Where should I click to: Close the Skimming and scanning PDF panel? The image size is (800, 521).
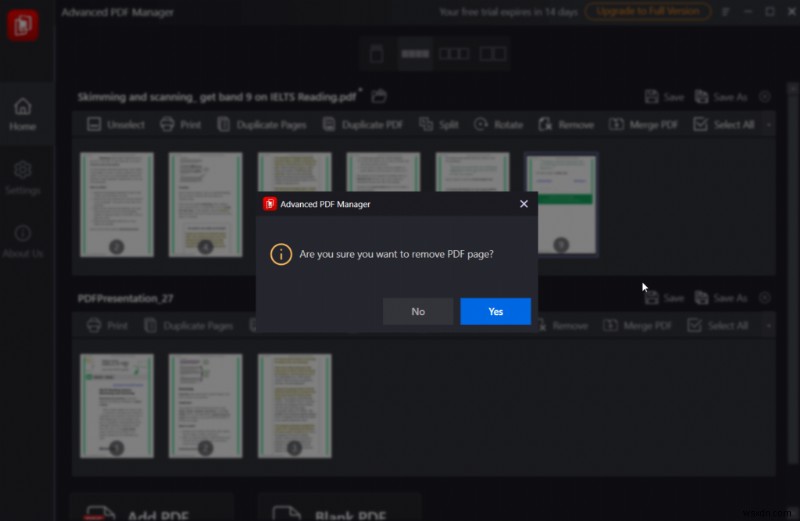tap(764, 96)
